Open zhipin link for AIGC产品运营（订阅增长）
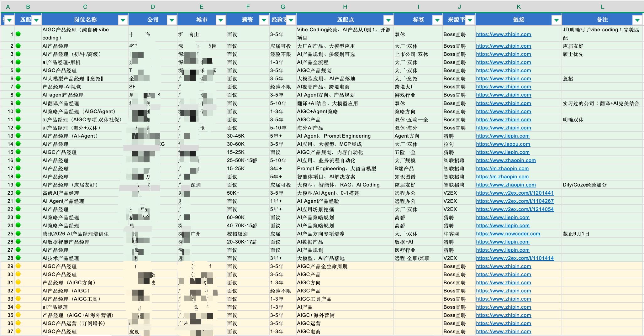 (x=504, y=323)
